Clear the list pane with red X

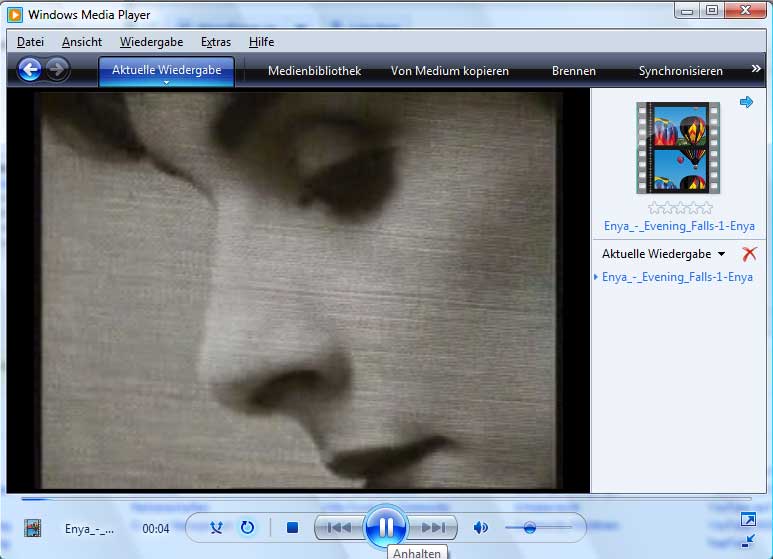[x=749, y=254]
